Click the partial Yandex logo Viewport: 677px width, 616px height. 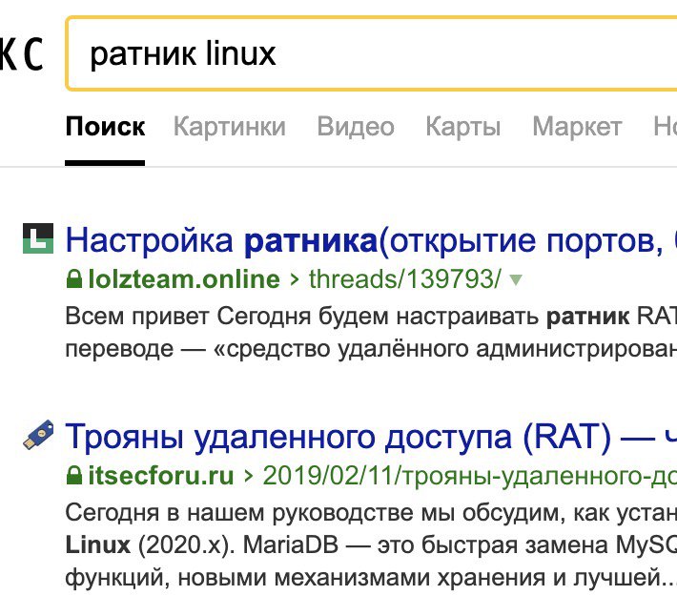pos(21,55)
